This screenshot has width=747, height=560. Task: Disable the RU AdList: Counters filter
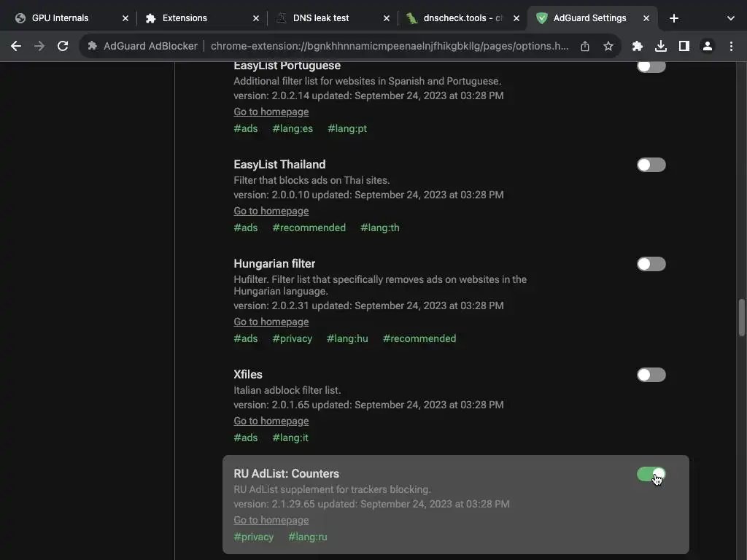[651, 474]
